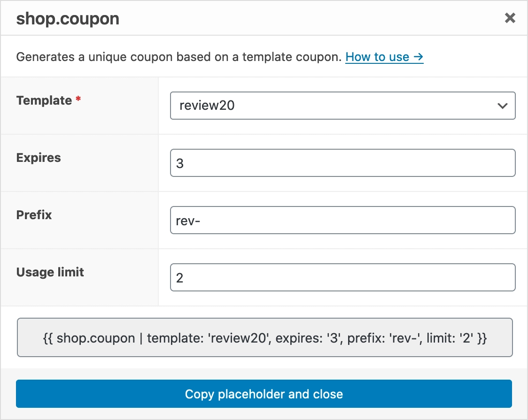Focus the Expires input field
The height and width of the screenshot is (420, 528).
(x=342, y=163)
